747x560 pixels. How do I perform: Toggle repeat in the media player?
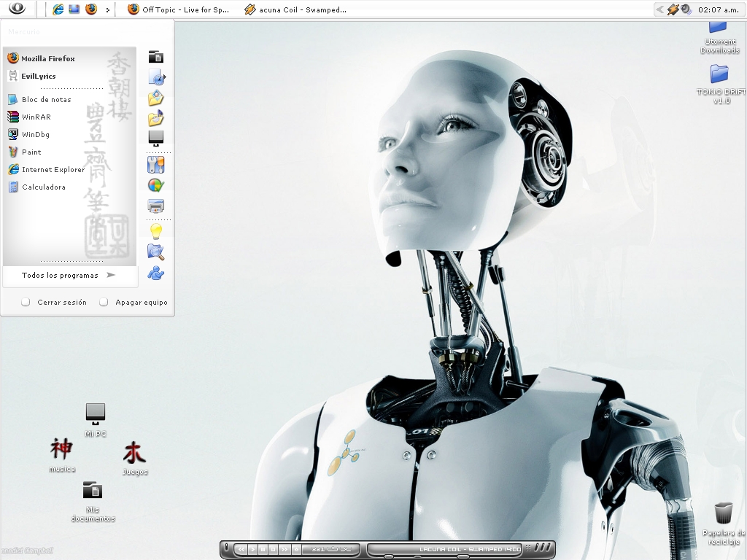pyautogui.click(x=333, y=549)
